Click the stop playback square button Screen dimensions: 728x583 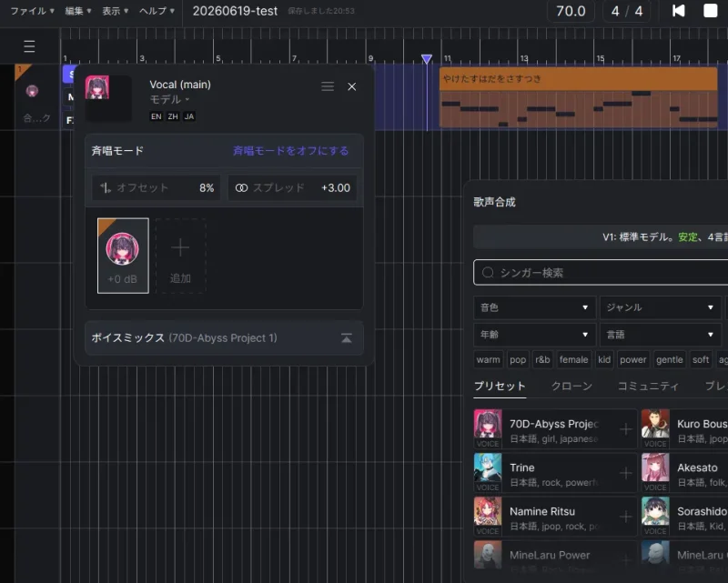[x=711, y=11]
